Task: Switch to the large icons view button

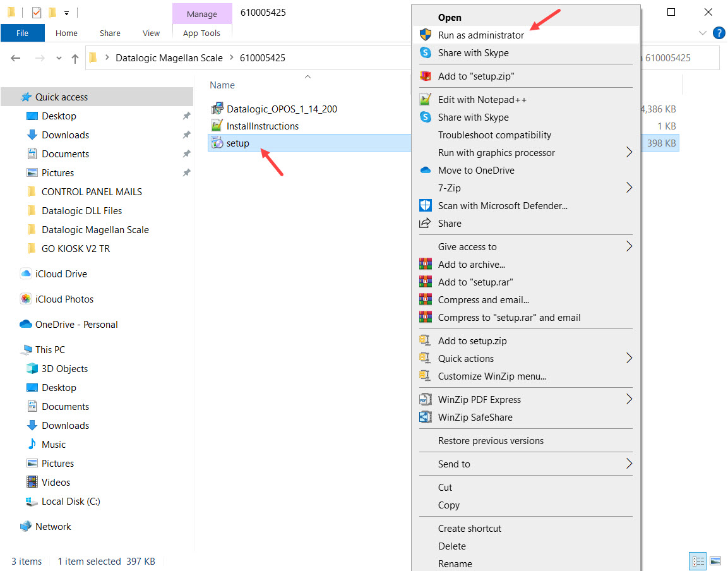Action: click(x=715, y=561)
